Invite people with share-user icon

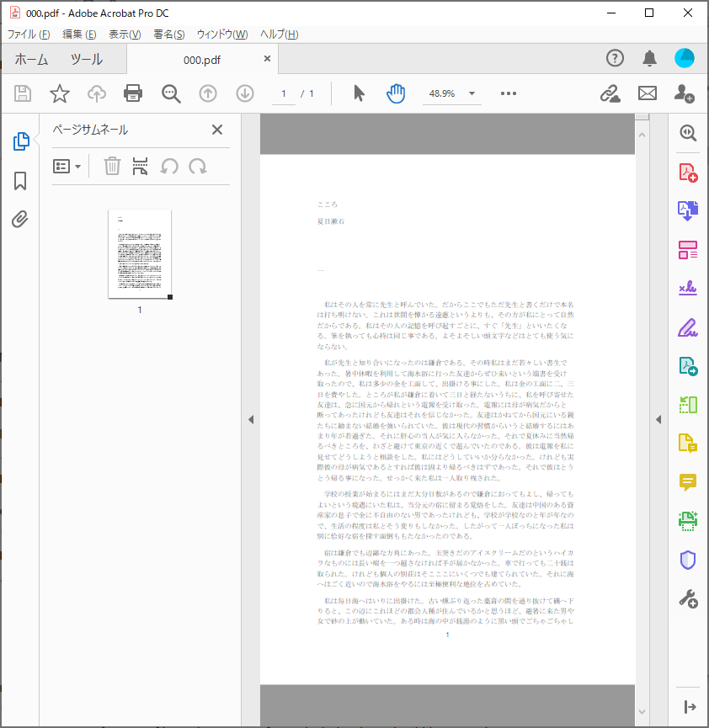point(684,93)
